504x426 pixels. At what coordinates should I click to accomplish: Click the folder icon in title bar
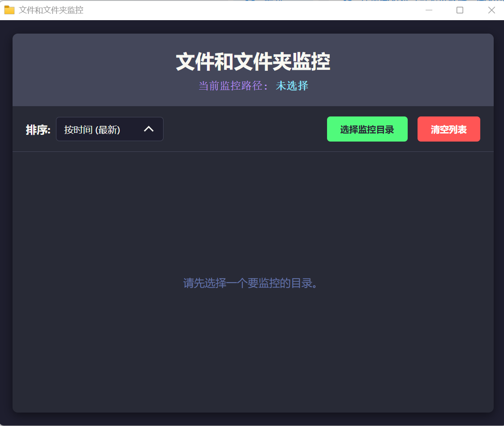[x=9, y=10]
